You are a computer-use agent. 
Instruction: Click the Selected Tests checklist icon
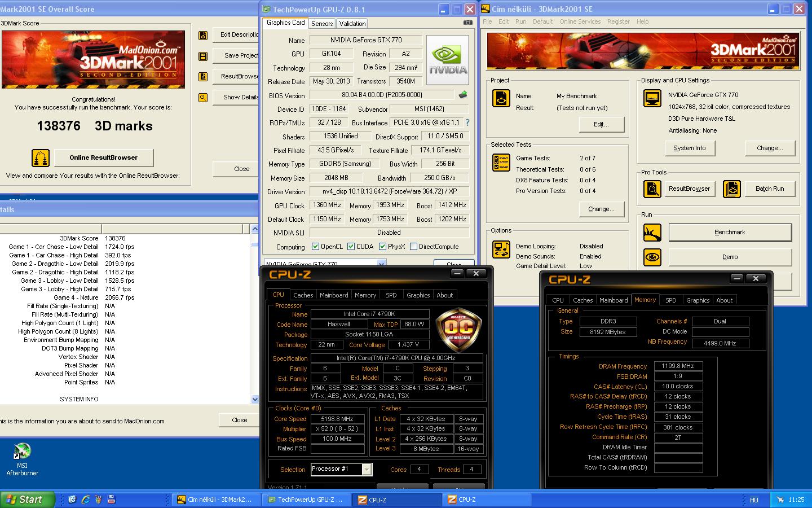pos(501,163)
